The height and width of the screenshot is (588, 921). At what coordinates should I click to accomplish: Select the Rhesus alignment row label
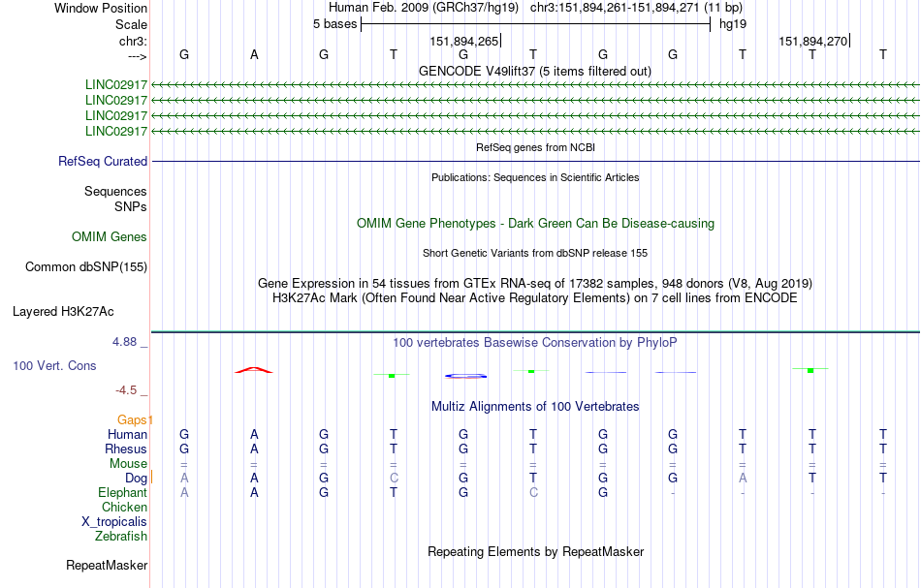[x=126, y=449]
